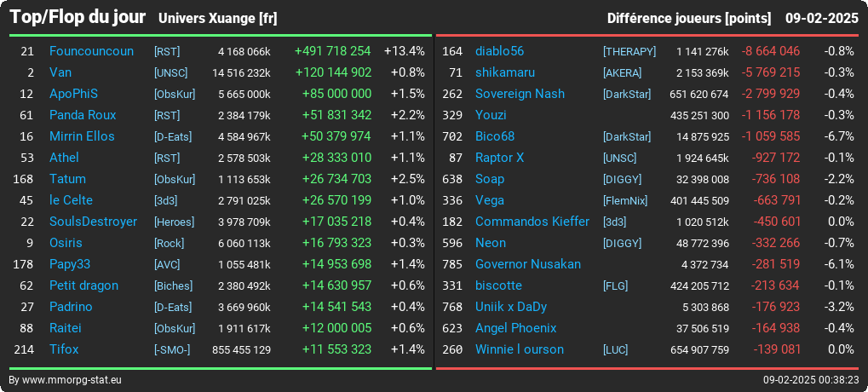This screenshot has height=392, width=868.
Task: Select player diablo56 in the flop list
Action: (x=499, y=51)
